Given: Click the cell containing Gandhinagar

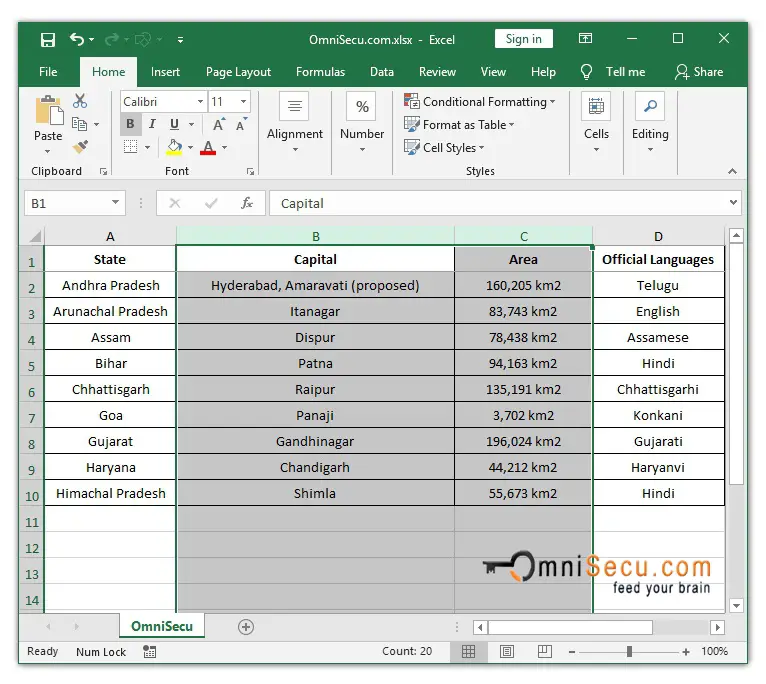Looking at the screenshot, I should [315, 441].
